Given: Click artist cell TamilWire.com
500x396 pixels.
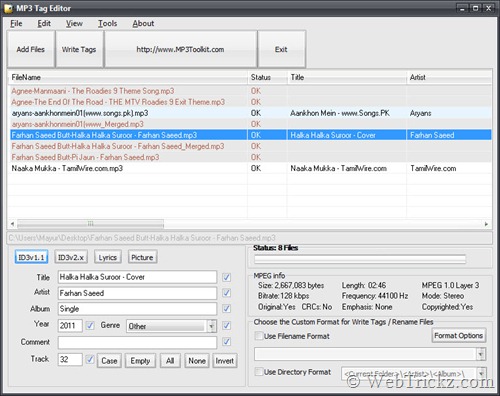Looking at the screenshot, I should coord(433,168).
